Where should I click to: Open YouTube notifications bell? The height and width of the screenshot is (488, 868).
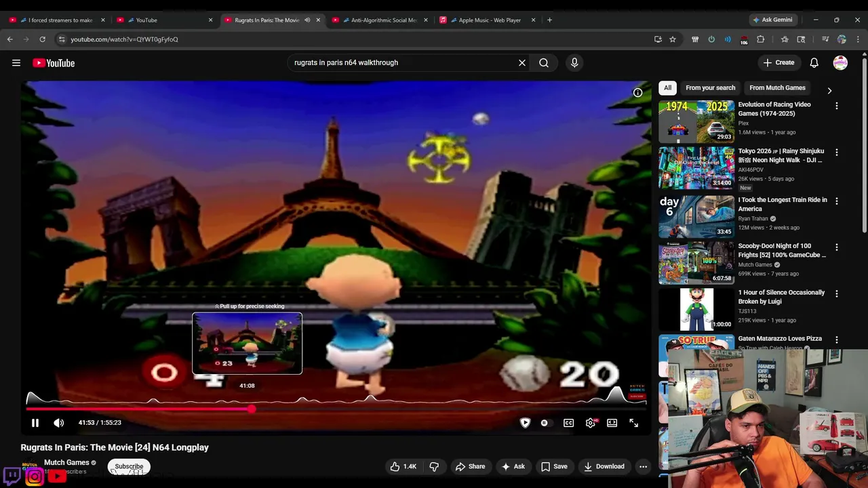click(814, 62)
